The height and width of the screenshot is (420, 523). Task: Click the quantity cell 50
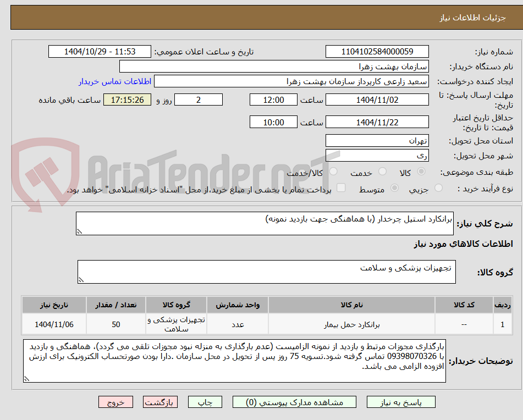click(115, 324)
